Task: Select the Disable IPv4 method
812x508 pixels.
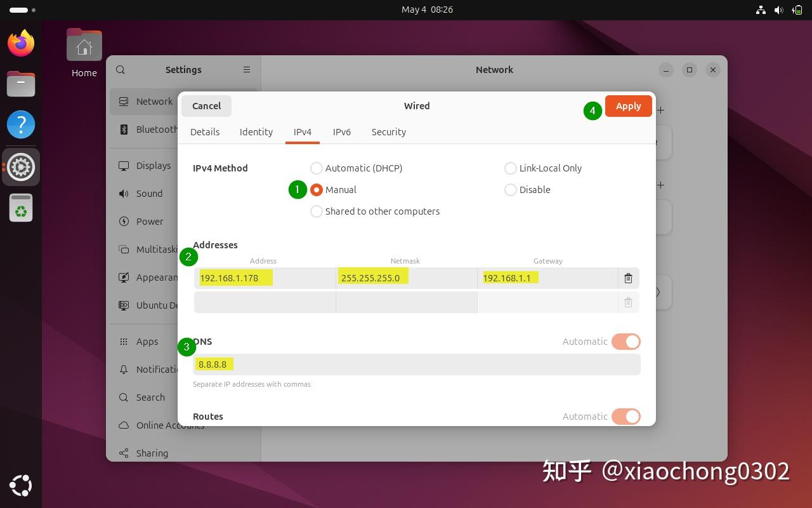Action: pos(511,189)
